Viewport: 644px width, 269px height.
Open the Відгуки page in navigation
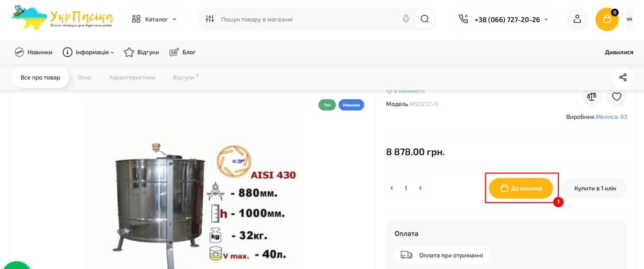141,52
